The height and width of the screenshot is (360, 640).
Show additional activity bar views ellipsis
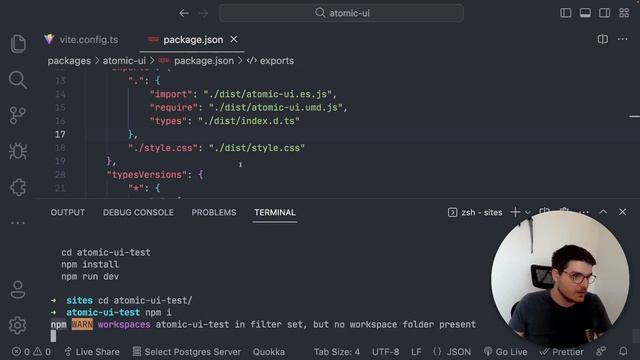(x=18, y=223)
